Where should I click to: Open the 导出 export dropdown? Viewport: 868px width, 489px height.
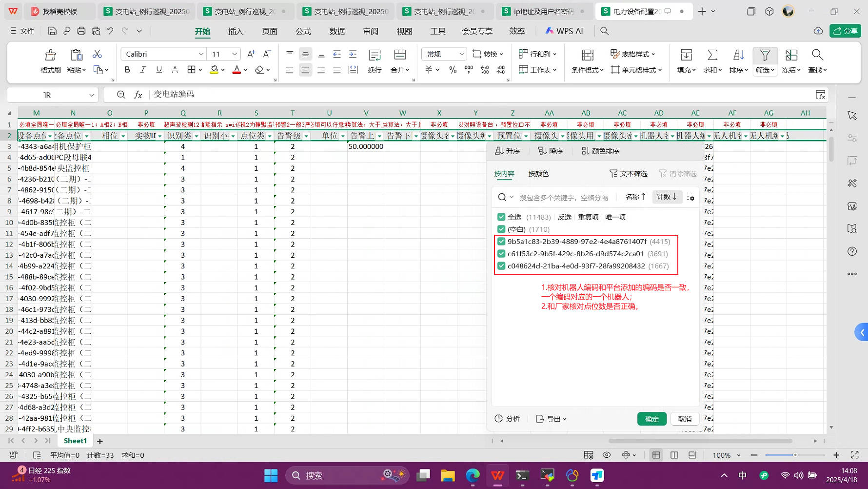coord(551,419)
